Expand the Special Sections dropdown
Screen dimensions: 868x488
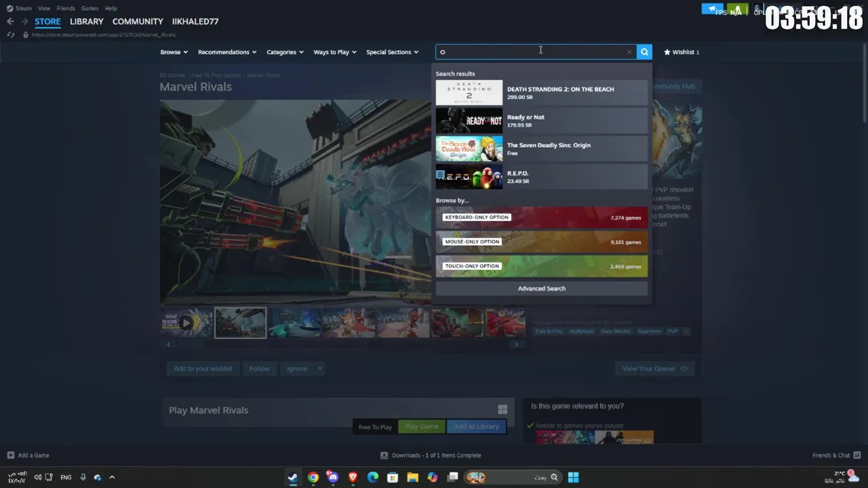click(393, 52)
